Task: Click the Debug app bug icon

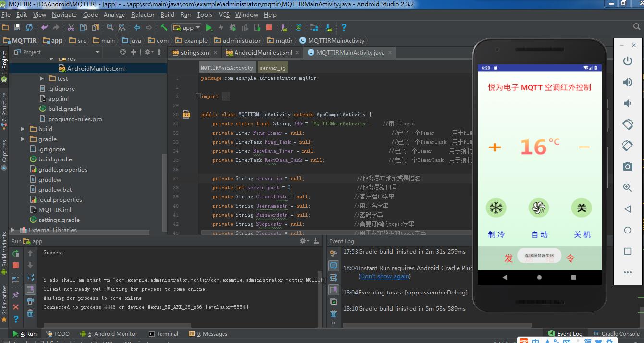Action: (x=233, y=27)
